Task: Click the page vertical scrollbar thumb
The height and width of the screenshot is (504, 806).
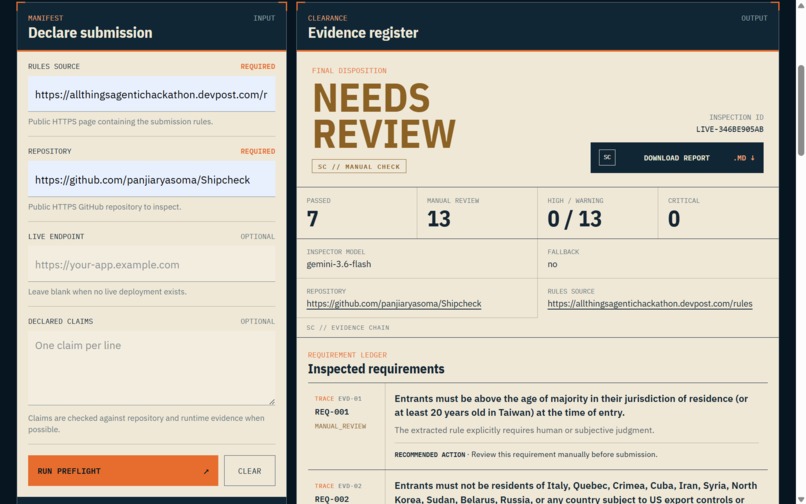Action: pos(801,110)
